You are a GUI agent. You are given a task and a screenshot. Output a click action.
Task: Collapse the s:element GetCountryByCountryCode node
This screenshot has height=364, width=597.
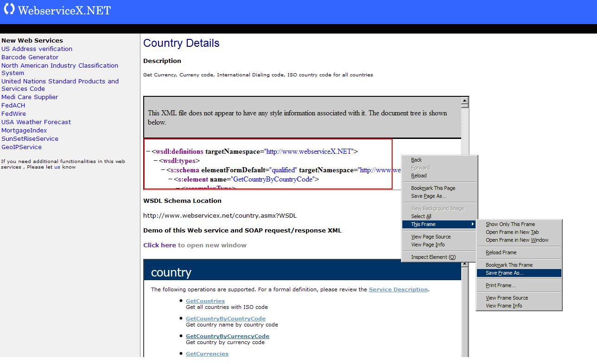171,179
